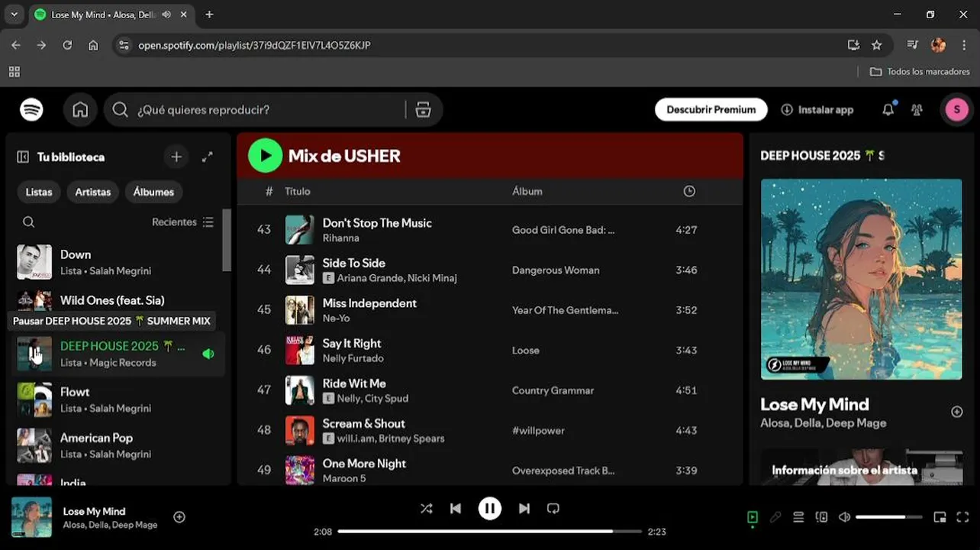Open the Browse icon in the search bar
This screenshot has height=550, width=980.
tap(424, 110)
